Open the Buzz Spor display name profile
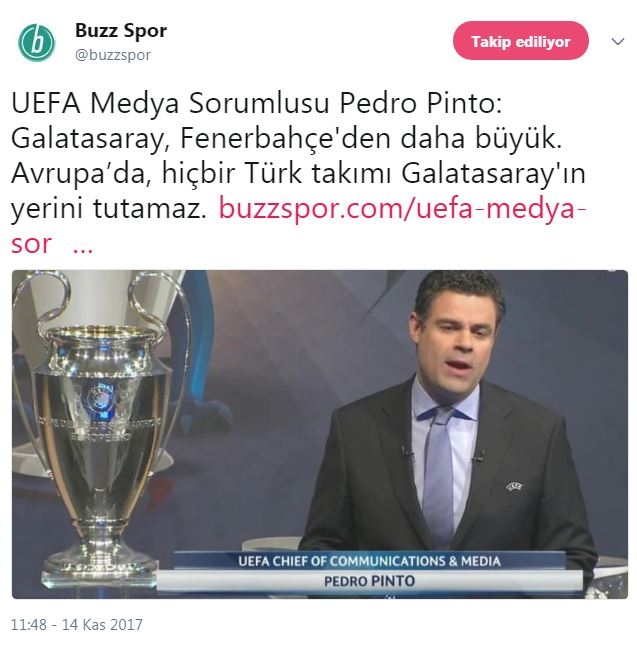The image size is (637, 646). click(121, 30)
